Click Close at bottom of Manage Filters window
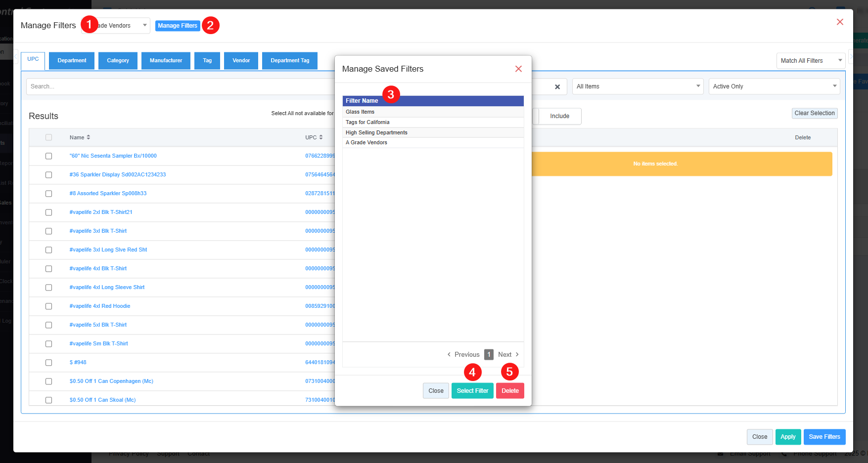 pos(760,437)
